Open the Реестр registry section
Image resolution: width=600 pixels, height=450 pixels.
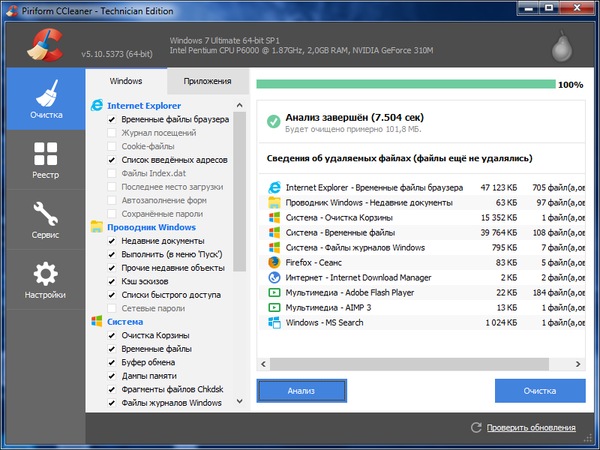click(44, 160)
